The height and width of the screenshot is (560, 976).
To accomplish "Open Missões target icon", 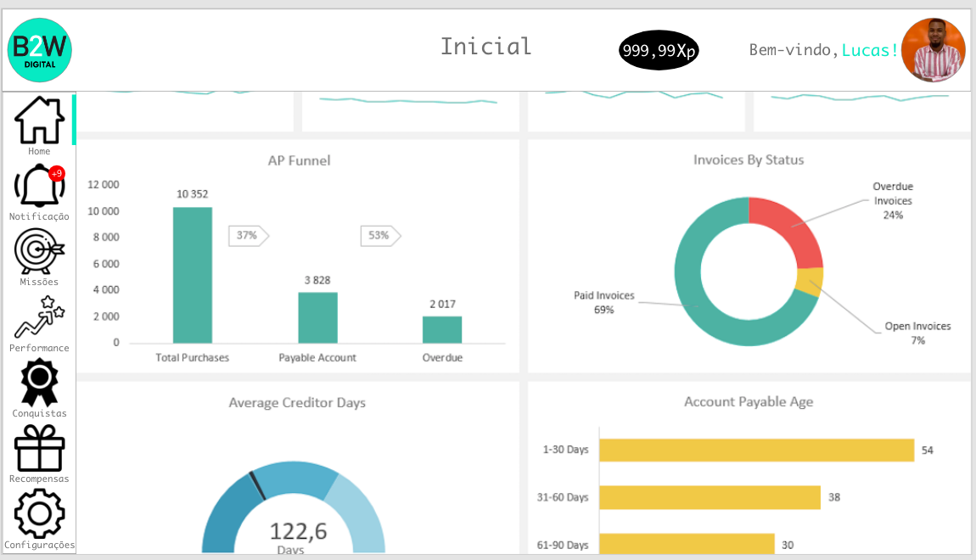I will tap(39, 251).
